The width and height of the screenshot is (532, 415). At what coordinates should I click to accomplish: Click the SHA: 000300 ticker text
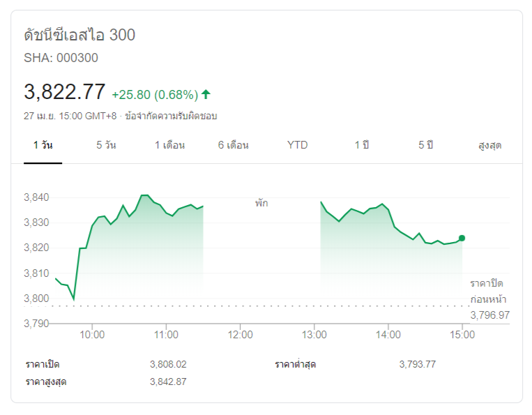click(61, 58)
